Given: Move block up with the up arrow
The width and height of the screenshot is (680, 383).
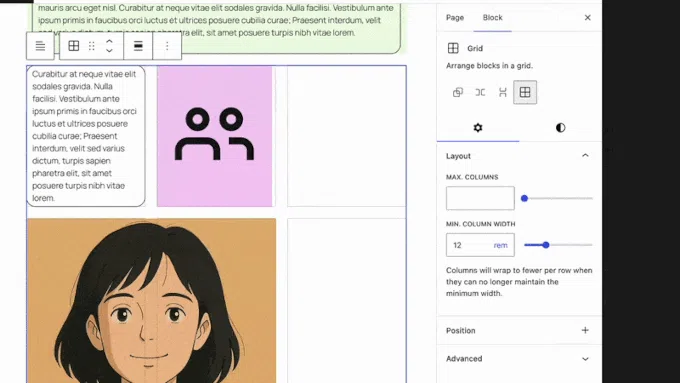Looking at the screenshot, I should (x=109, y=41).
